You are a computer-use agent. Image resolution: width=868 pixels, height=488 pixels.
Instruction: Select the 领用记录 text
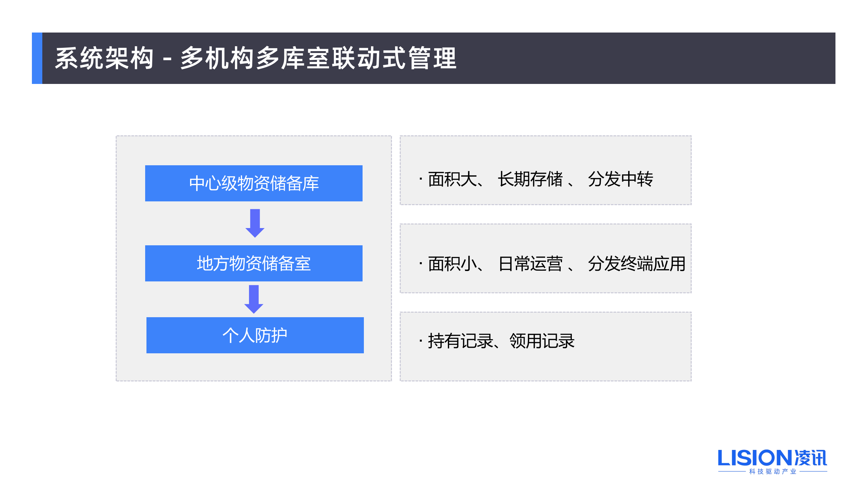pyautogui.click(x=542, y=341)
